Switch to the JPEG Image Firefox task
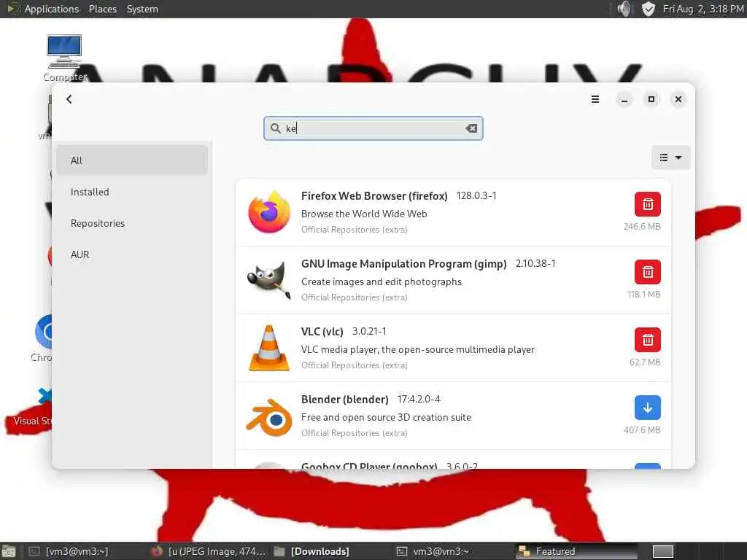 pyautogui.click(x=208, y=551)
